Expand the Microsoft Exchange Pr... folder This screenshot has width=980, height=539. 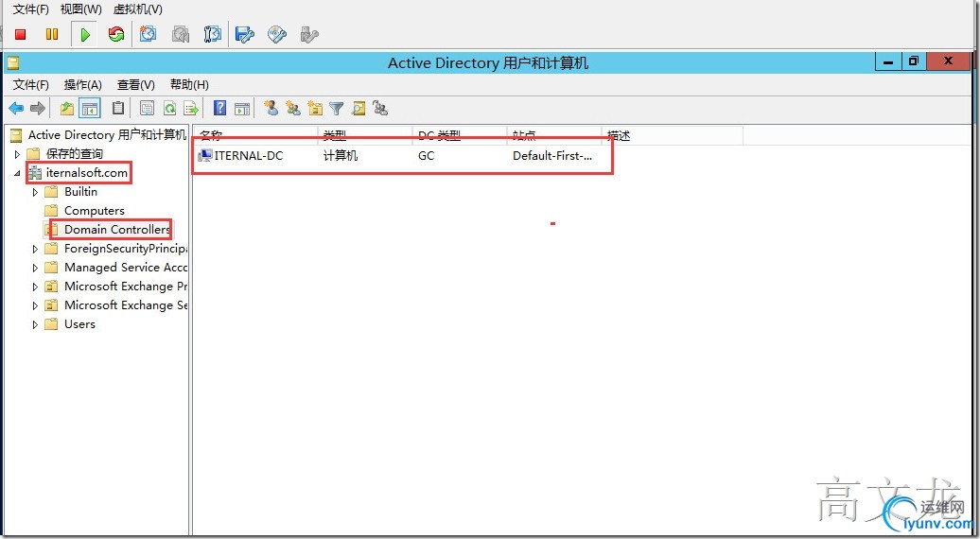pyautogui.click(x=36, y=287)
